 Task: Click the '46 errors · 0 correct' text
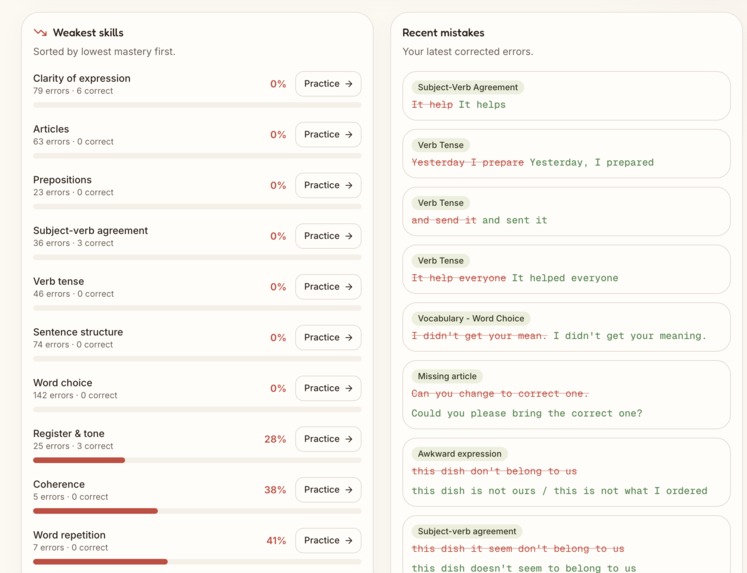click(73, 294)
